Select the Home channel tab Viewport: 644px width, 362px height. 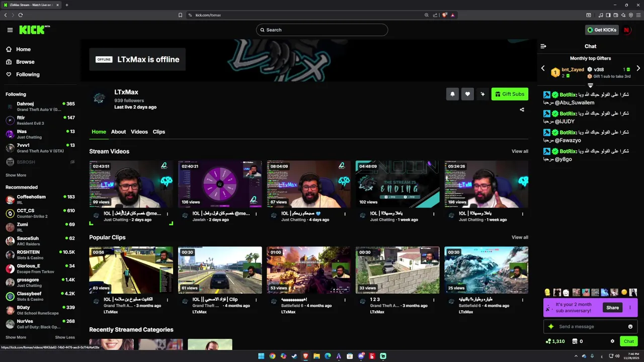99,132
